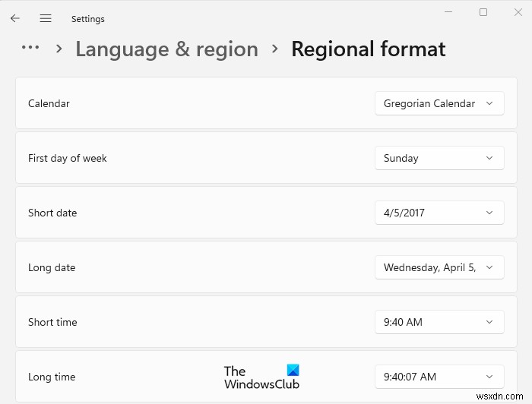The height and width of the screenshot is (404, 532).
Task: Open the Long time format dropdown
Action: tap(439, 377)
